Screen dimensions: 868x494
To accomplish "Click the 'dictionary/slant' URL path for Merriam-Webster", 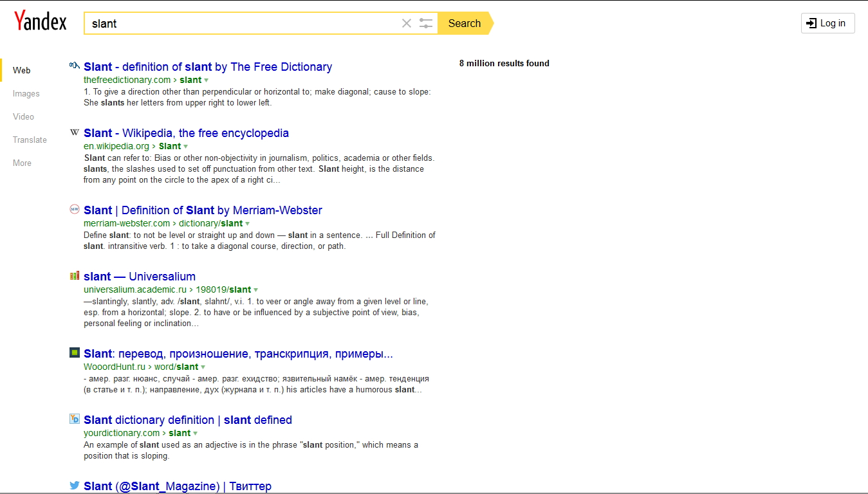I will pyautogui.click(x=211, y=224).
